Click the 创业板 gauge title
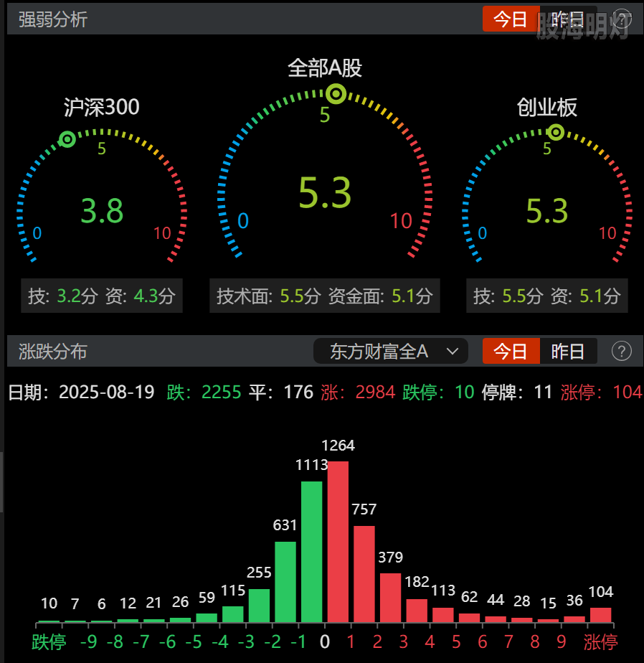Screen dimensions: 644x663 (x=546, y=107)
